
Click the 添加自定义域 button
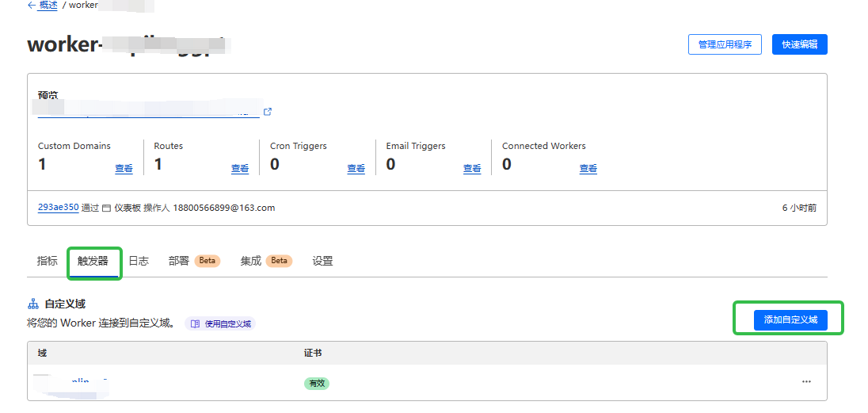[790, 319]
